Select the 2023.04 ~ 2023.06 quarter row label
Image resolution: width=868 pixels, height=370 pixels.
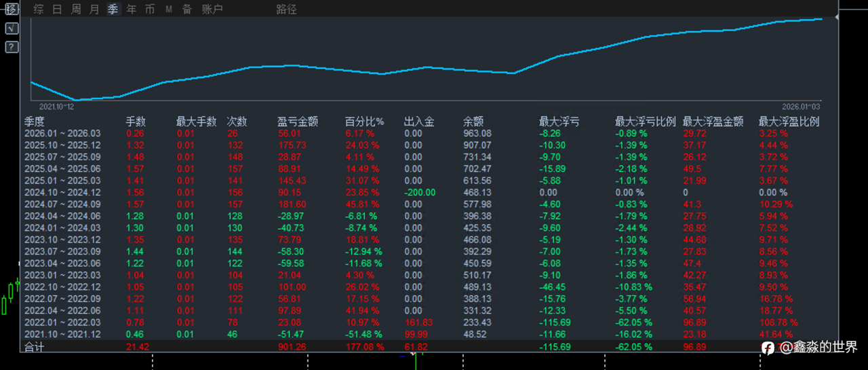[x=62, y=263]
